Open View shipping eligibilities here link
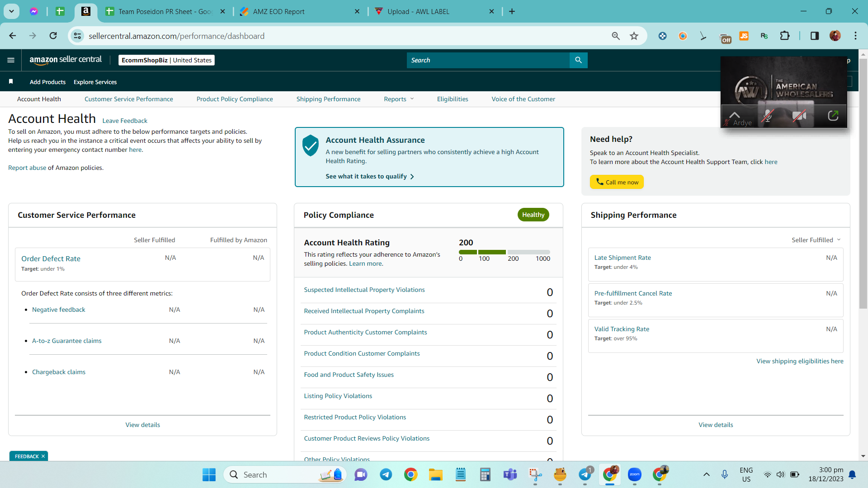This screenshot has height=488, width=868. coord(800,361)
